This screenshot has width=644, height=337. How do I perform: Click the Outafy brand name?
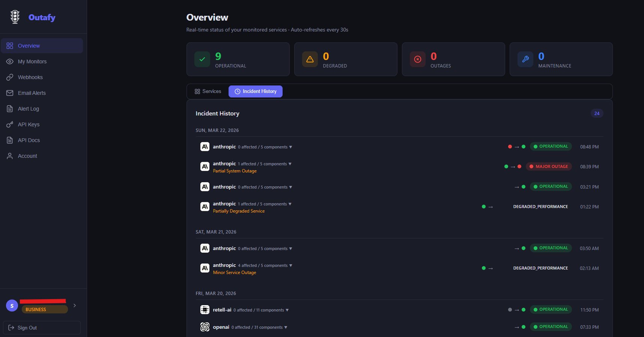coord(42,17)
